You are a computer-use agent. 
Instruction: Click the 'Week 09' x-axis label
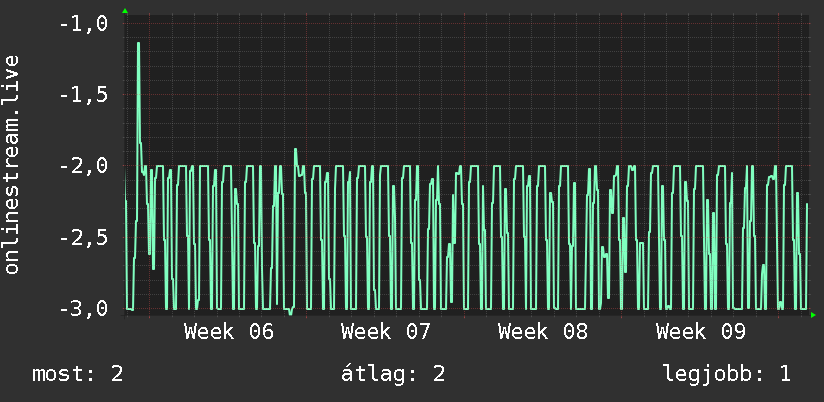click(x=701, y=332)
